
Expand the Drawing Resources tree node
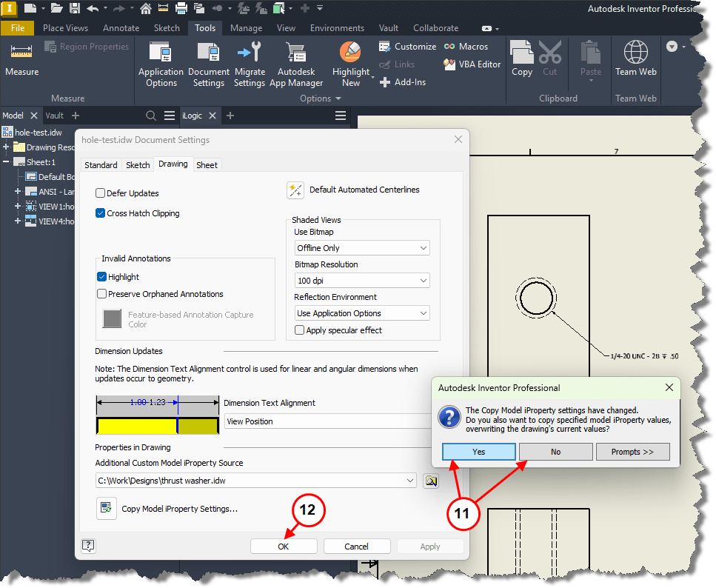coord(7,147)
